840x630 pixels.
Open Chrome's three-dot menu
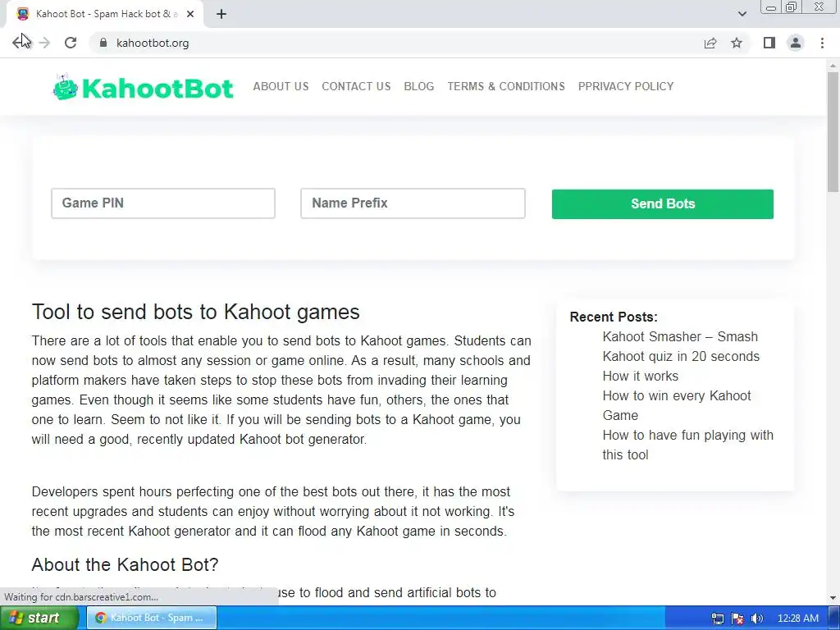tap(822, 43)
